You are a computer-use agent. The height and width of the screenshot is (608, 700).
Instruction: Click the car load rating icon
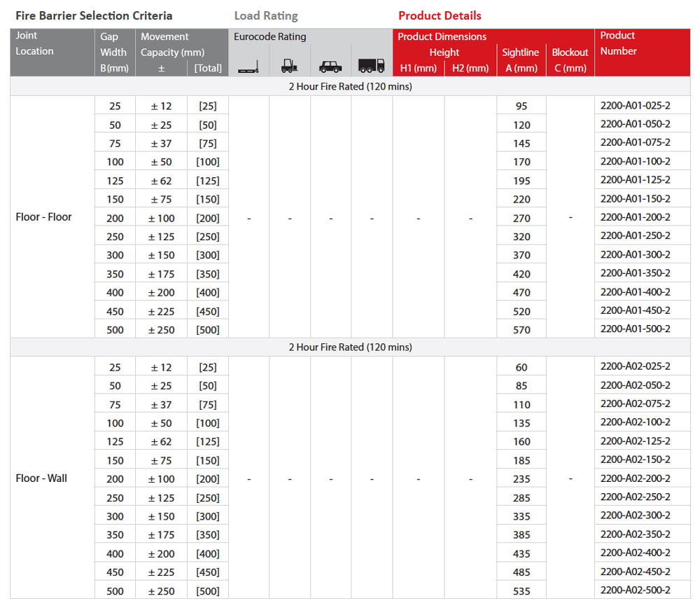coord(330,67)
